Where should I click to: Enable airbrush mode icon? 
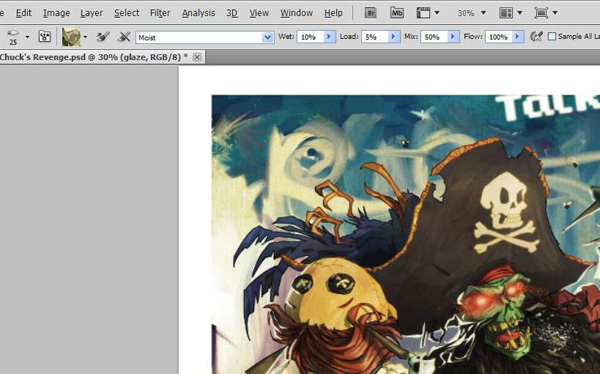[x=536, y=37]
